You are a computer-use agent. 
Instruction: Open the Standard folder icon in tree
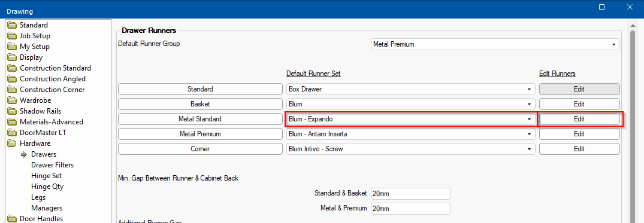coord(13,25)
